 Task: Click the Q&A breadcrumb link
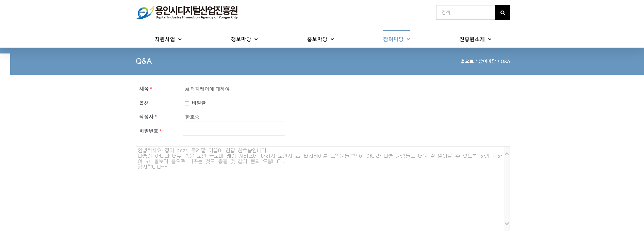[x=505, y=61]
